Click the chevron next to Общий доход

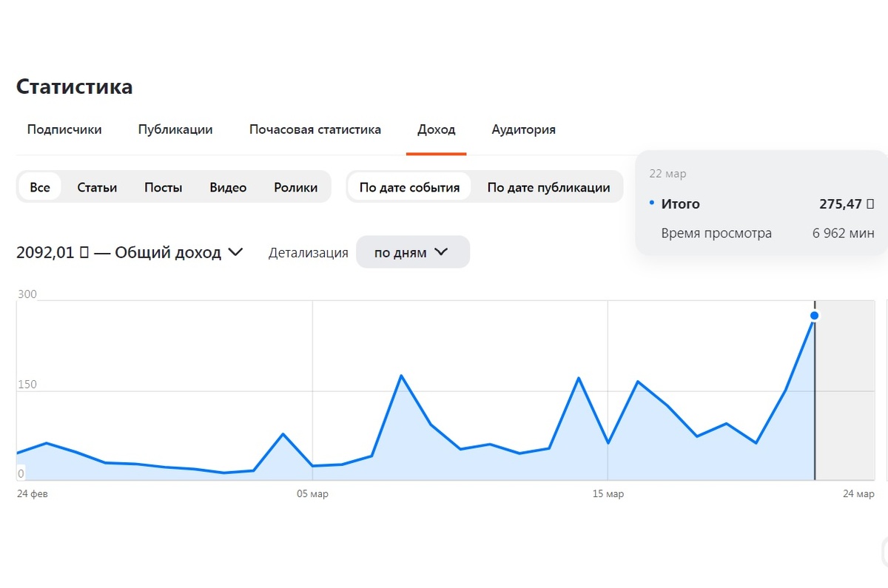(x=236, y=252)
